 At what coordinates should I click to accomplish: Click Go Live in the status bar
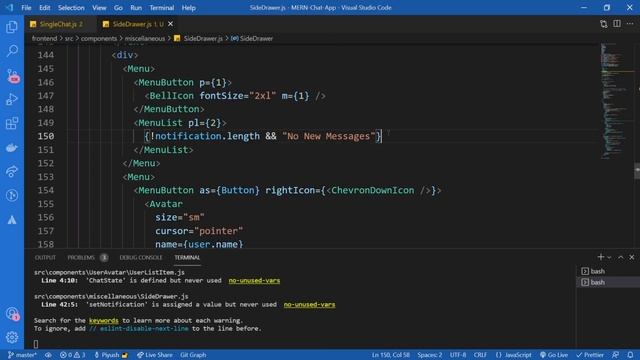click(x=554, y=355)
